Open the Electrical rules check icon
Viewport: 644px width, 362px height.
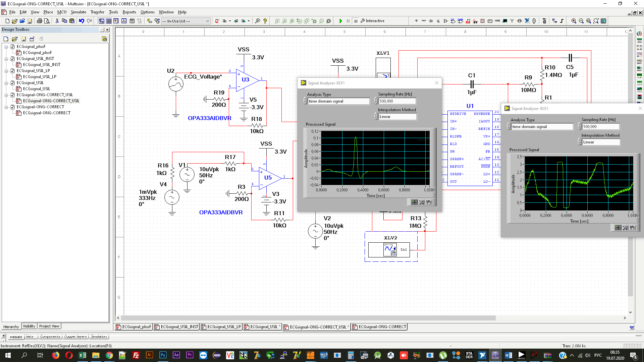coord(217,21)
